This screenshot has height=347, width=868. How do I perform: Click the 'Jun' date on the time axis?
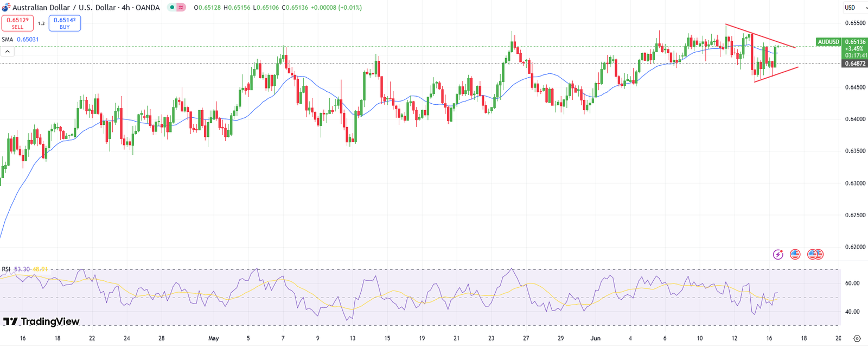tap(595, 338)
